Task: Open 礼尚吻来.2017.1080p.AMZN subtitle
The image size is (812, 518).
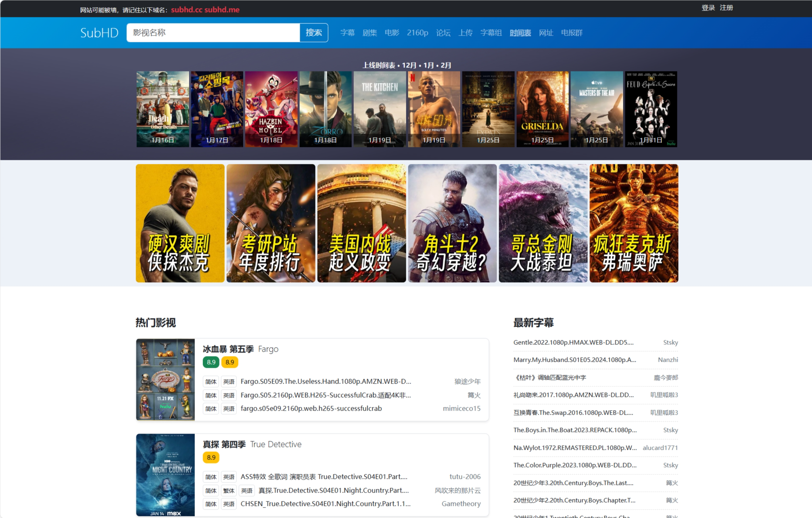Action: pyautogui.click(x=573, y=395)
